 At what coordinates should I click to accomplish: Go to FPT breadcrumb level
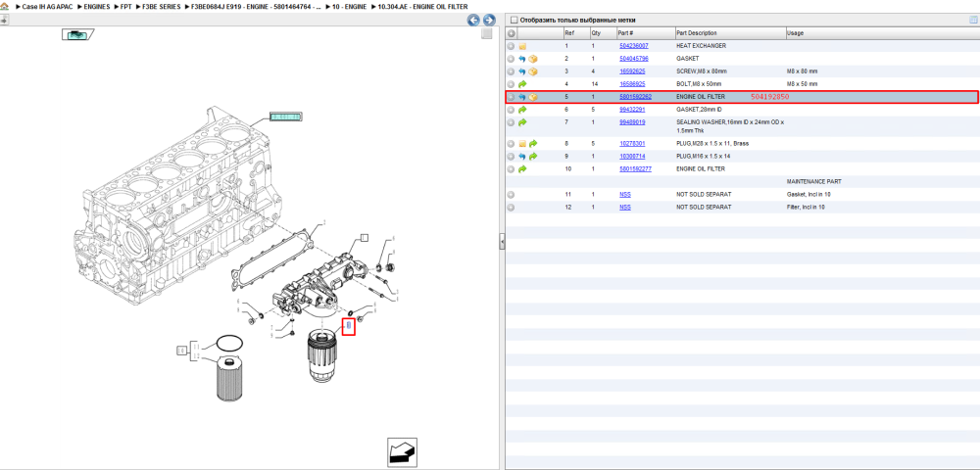[125, 6]
